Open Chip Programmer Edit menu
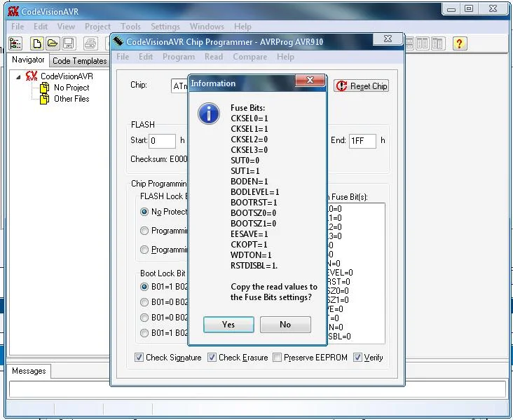 (146, 57)
